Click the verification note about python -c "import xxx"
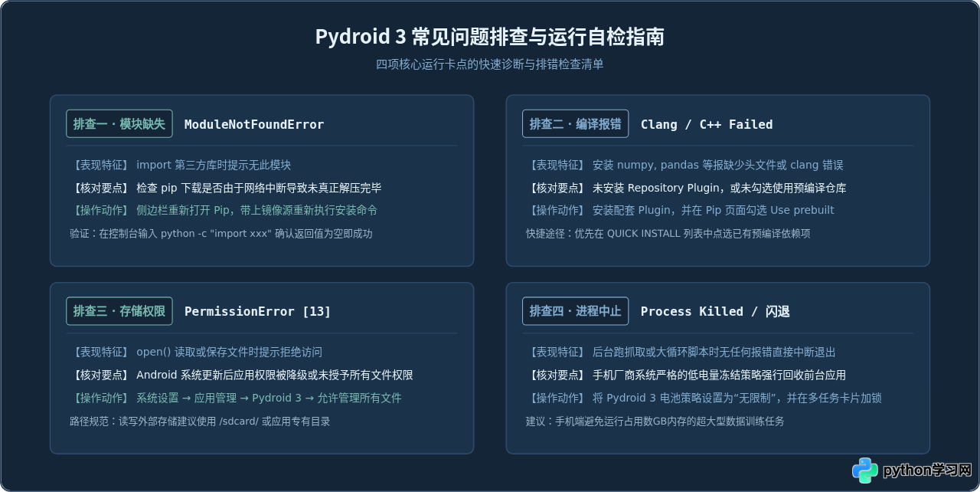Screen dimensions: 980x492 [221, 234]
